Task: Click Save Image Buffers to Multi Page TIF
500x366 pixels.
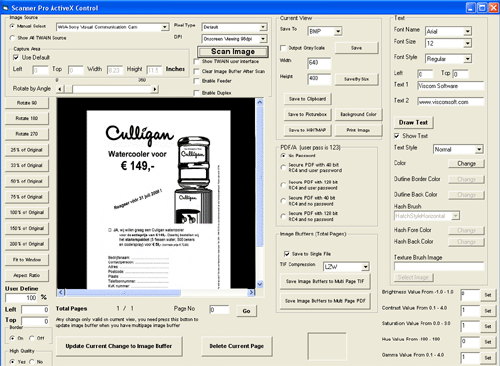Action: pos(325,281)
